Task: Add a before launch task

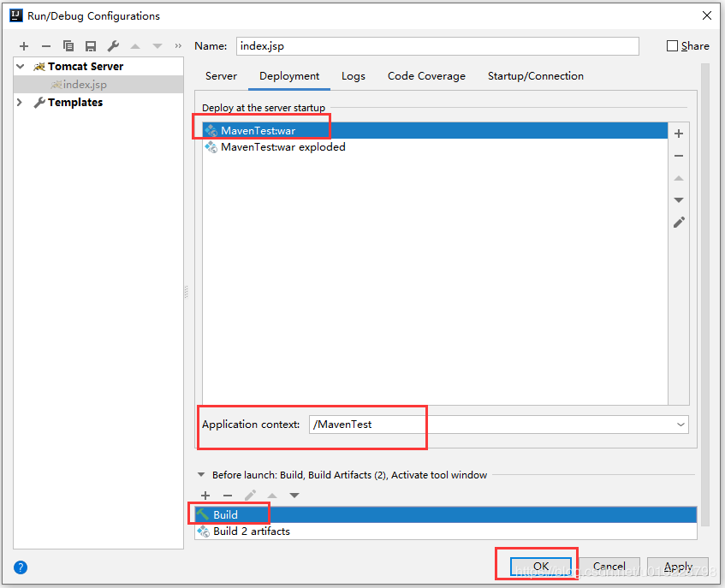Action: click(x=205, y=496)
